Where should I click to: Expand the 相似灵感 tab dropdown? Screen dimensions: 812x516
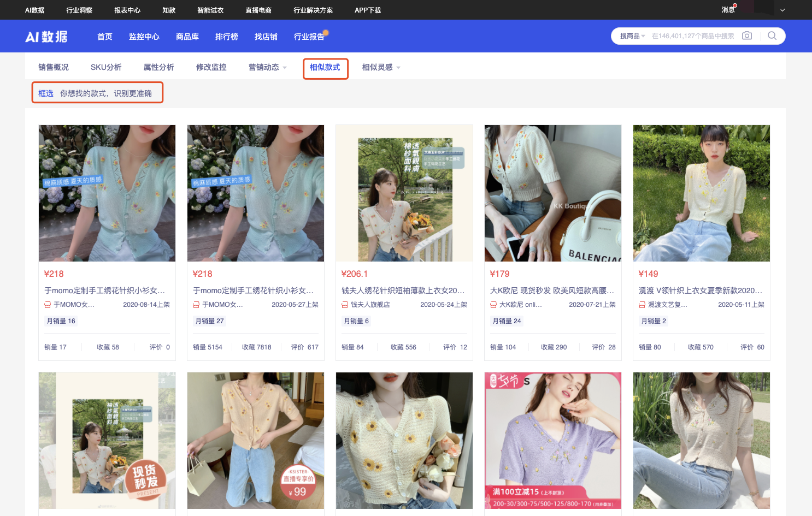tap(398, 68)
